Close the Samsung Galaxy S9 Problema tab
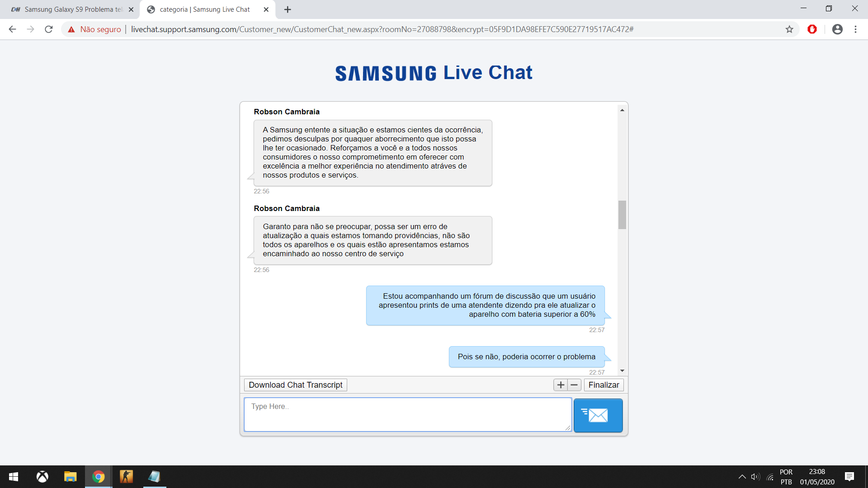868x488 pixels. (131, 9)
